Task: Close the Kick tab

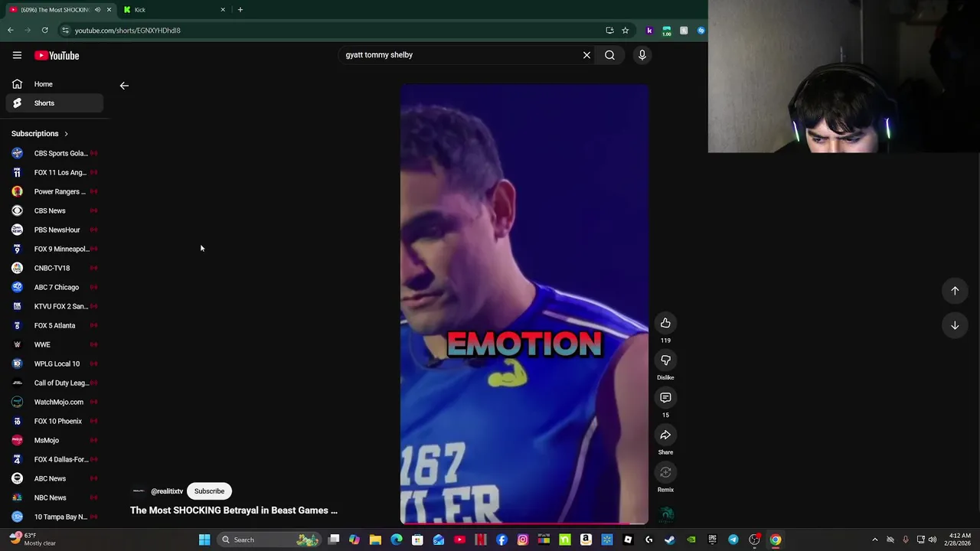Action: (x=223, y=10)
